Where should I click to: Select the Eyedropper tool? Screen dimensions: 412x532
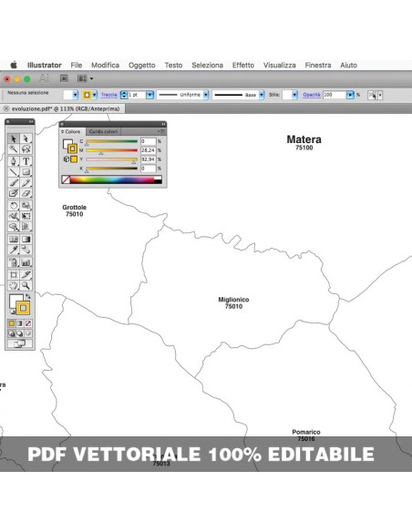[x=14, y=250]
